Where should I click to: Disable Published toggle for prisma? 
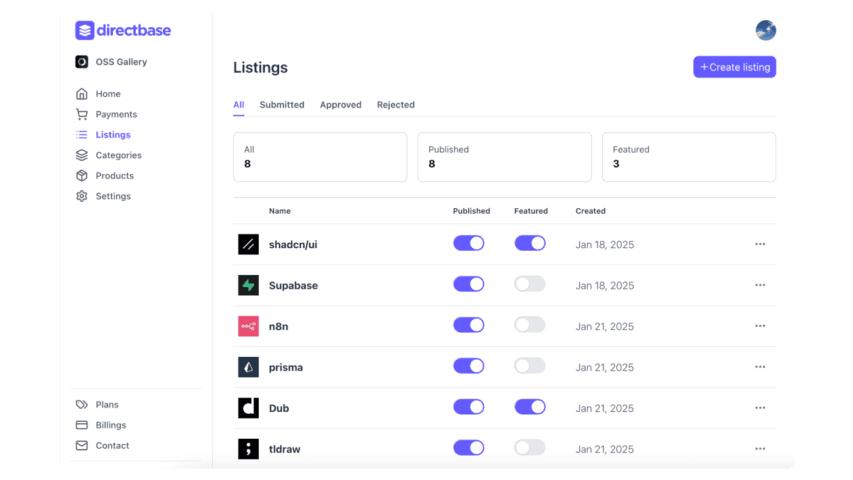tap(468, 366)
